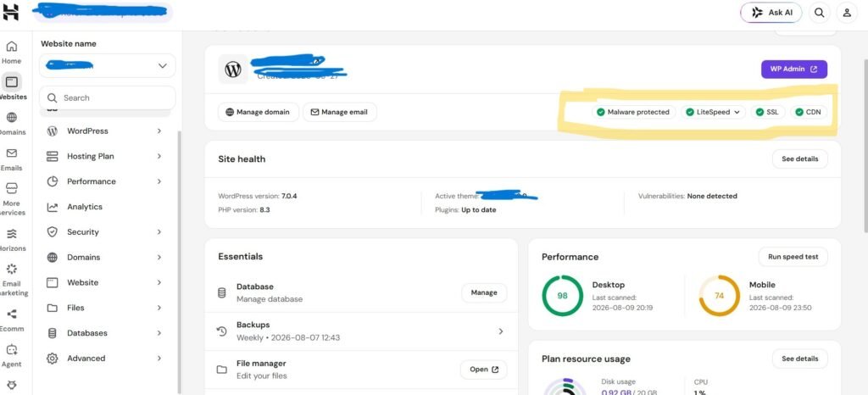
Task: Expand the Hosting Plan chevron
Action: click(x=159, y=157)
